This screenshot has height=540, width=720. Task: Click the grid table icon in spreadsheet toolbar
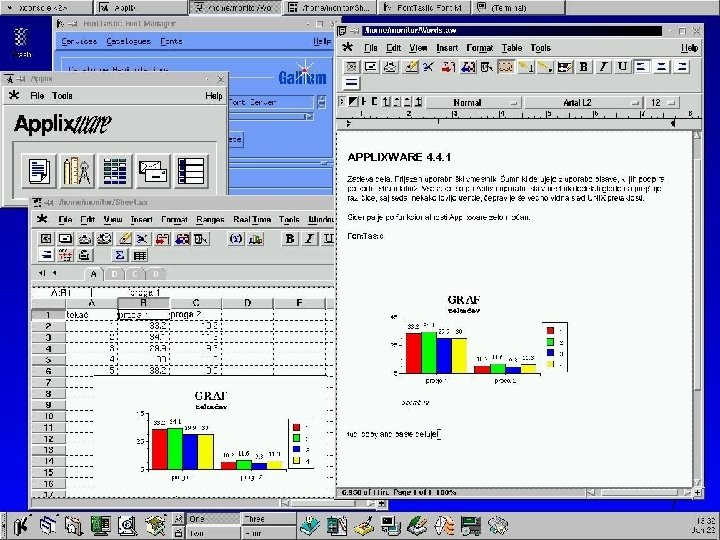140,255
